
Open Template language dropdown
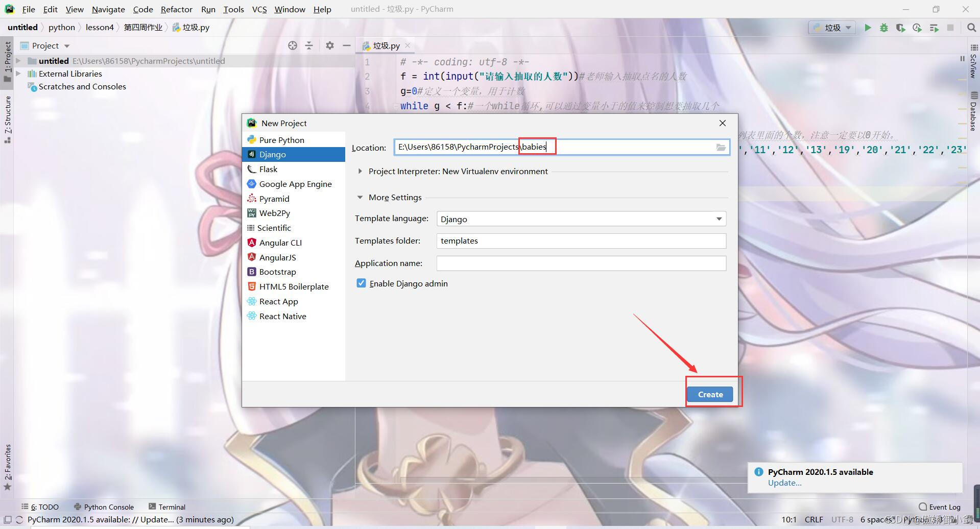point(581,219)
